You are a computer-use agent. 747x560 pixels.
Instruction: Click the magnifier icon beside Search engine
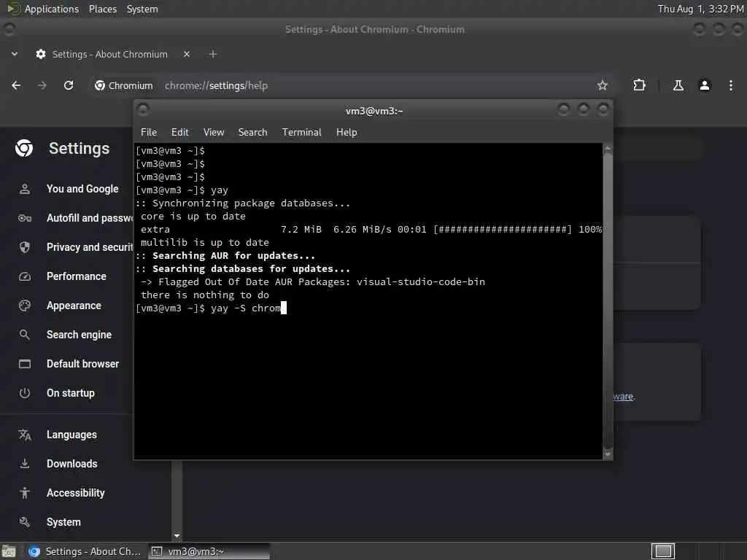tap(25, 335)
